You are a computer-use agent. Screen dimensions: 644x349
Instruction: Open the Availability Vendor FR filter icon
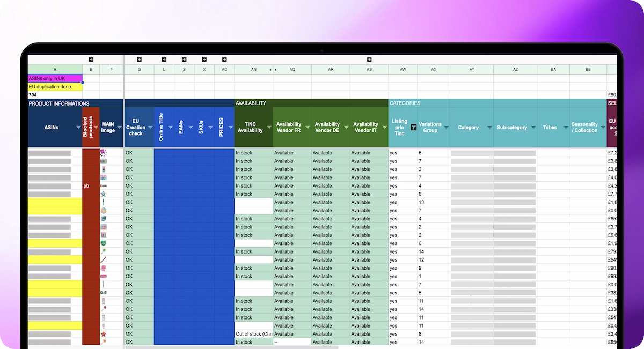(x=308, y=128)
